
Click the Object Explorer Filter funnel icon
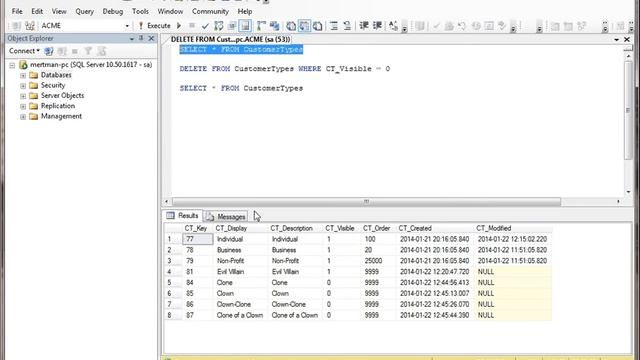88,51
